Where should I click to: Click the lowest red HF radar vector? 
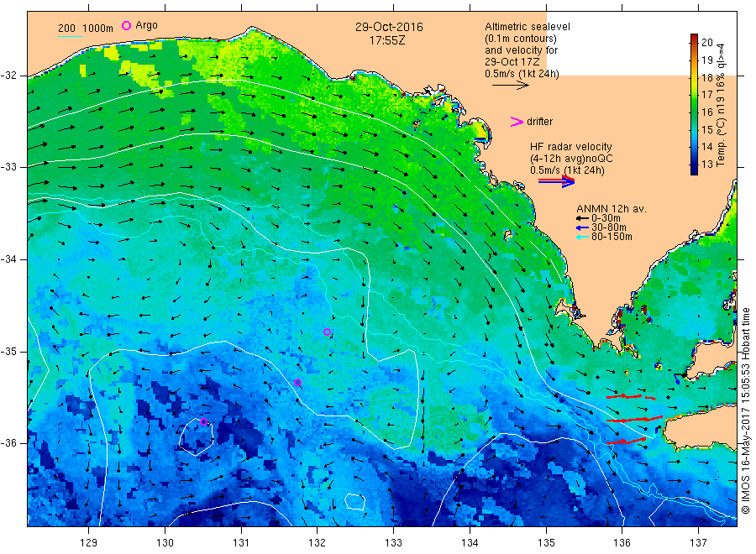pos(626,441)
